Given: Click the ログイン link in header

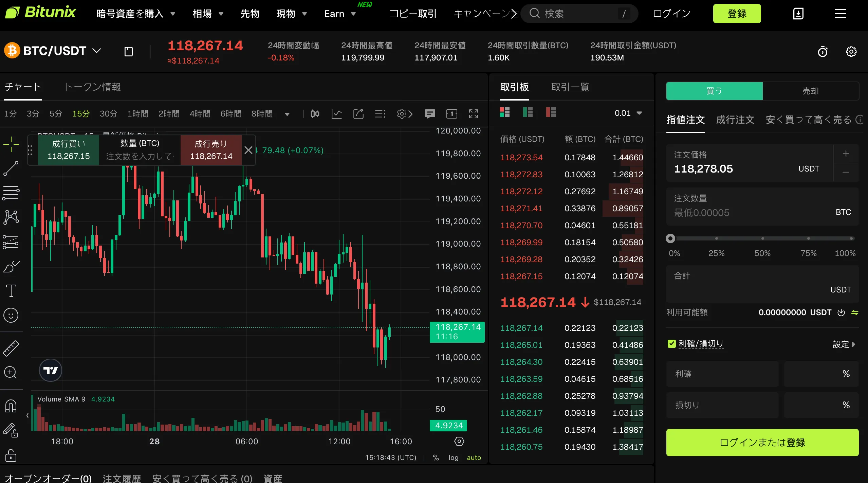Looking at the screenshot, I should click(671, 14).
